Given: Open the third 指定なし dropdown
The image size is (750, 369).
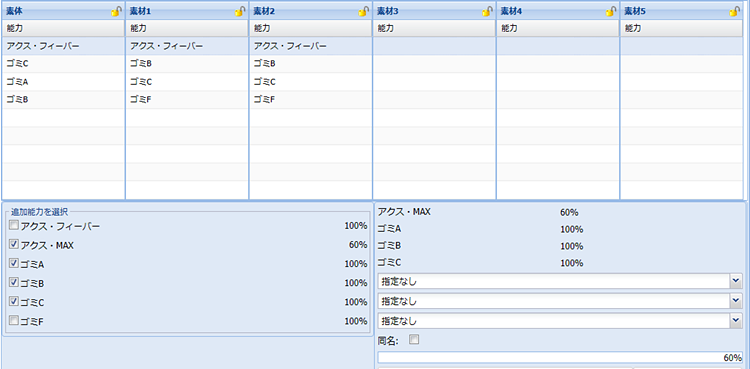Looking at the screenshot, I should coord(736,321).
